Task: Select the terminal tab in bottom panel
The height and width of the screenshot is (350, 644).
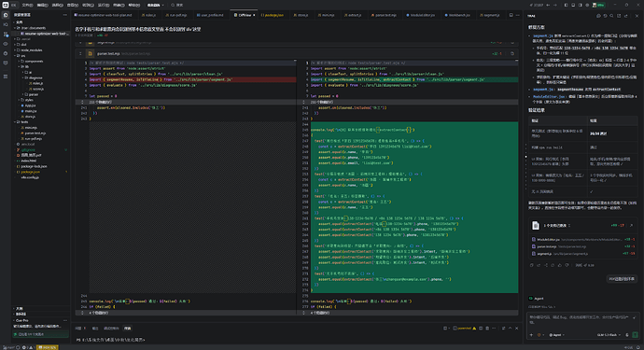Action: click(127, 329)
